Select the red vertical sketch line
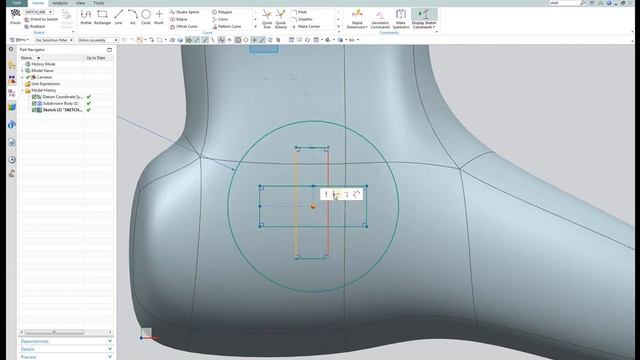 (328, 203)
